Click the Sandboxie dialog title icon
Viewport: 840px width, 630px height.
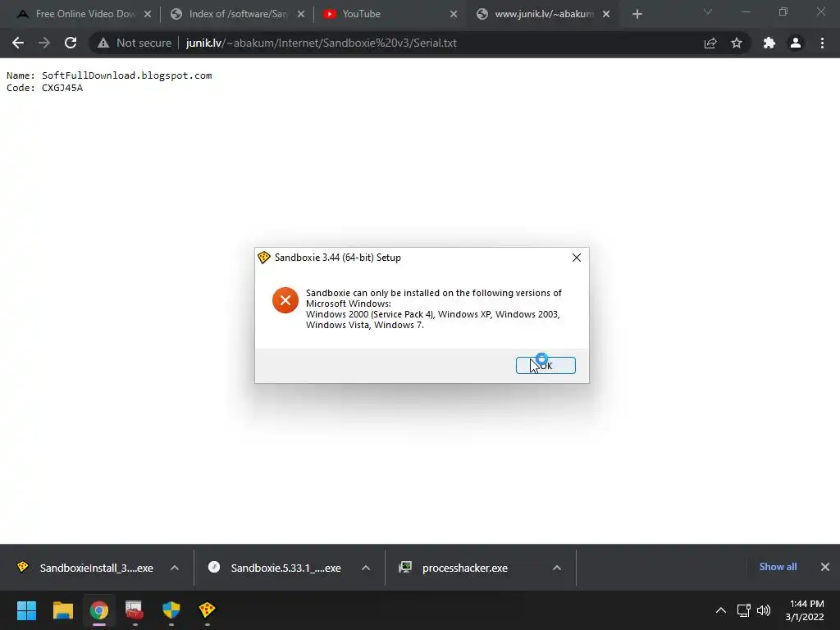point(263,258)
